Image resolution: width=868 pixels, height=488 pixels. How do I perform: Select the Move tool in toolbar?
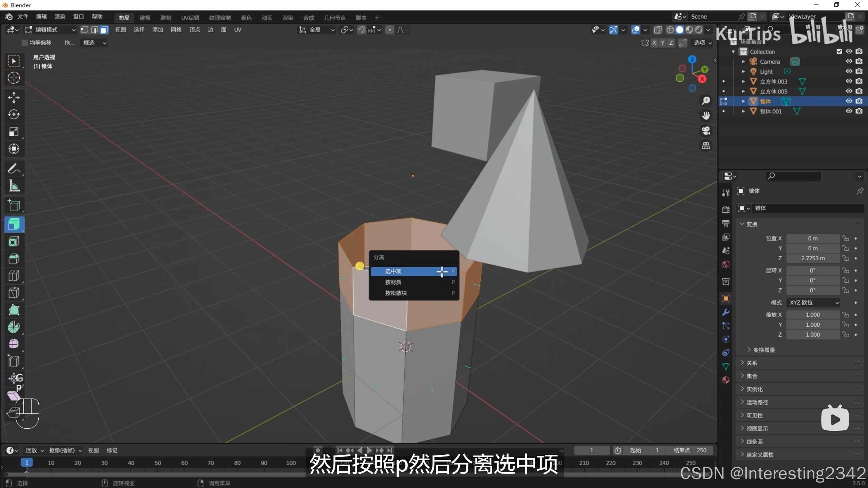(14, 98)
